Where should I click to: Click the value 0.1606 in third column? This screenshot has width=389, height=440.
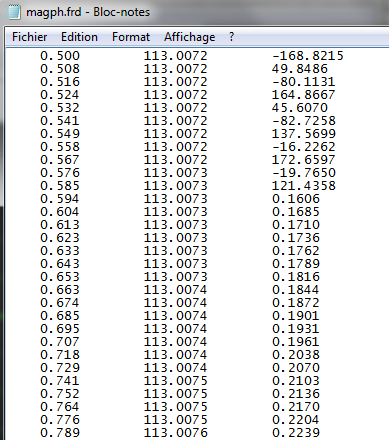[296, 199]
